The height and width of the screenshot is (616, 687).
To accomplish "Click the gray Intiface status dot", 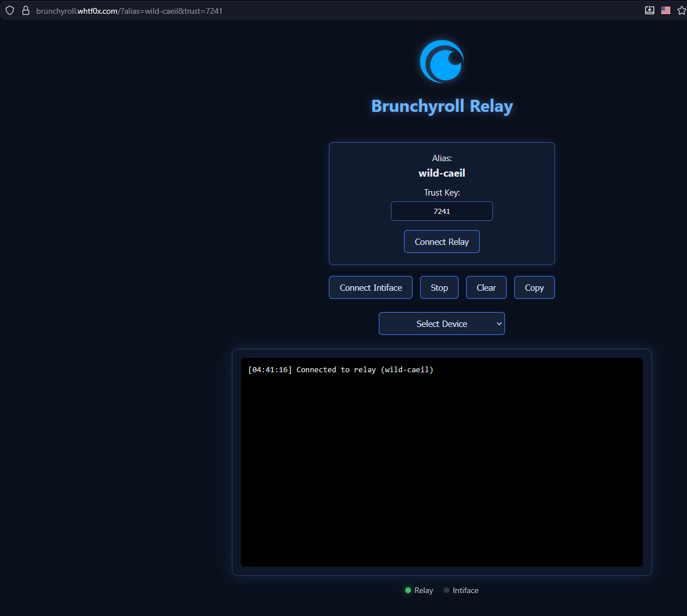I will coord(447,590).
